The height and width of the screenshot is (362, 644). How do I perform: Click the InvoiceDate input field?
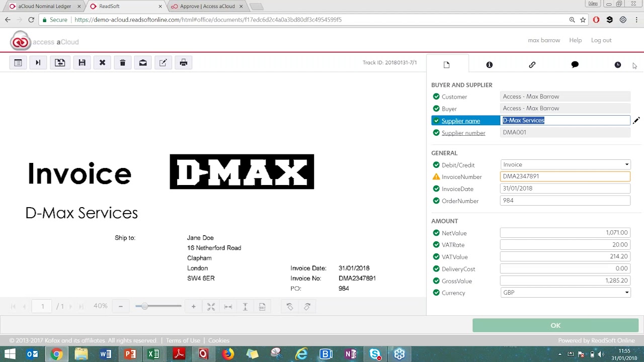pos(565,189)
